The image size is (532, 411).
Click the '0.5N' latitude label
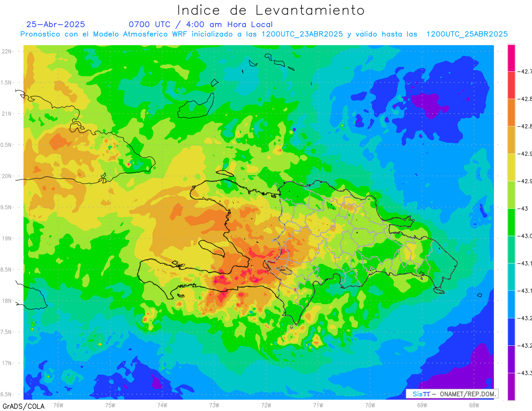[x=7, y=145]
